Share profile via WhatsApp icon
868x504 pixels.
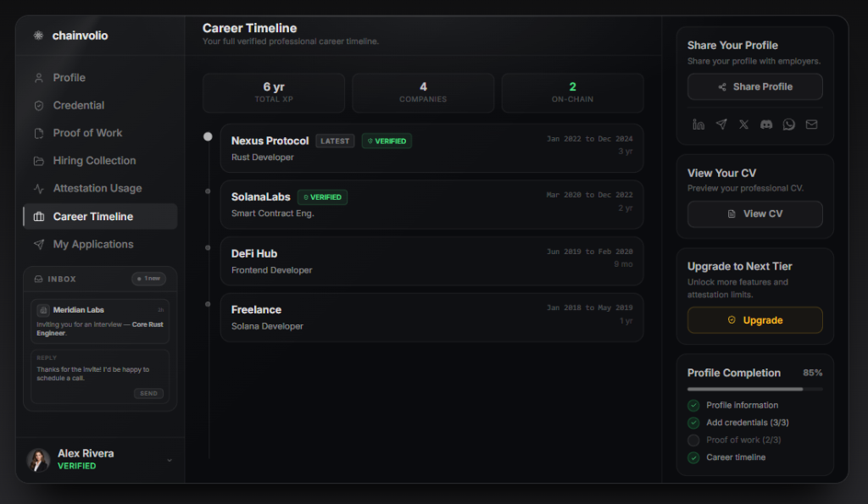pyautogui.click(x=789, y=125)
